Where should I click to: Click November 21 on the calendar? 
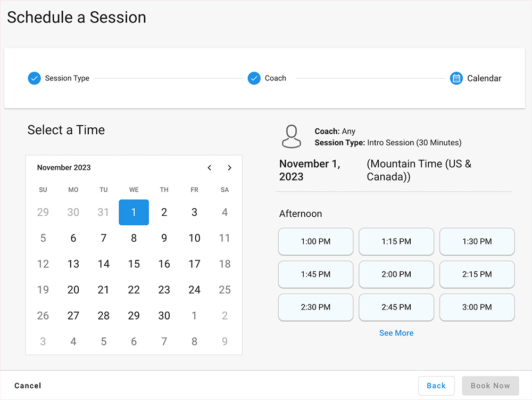pos(104,290)
